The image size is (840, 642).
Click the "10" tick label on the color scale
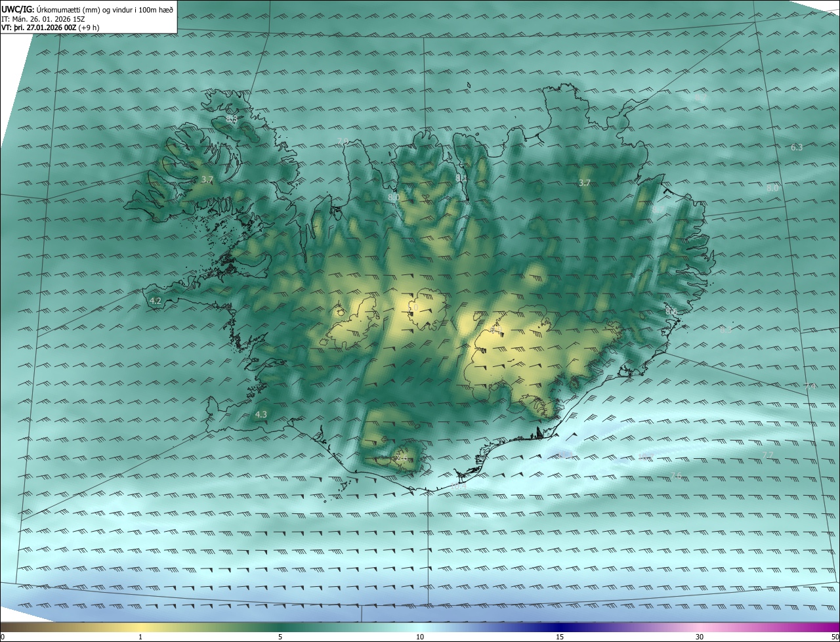pyautogui.click(x=420, y=637)
